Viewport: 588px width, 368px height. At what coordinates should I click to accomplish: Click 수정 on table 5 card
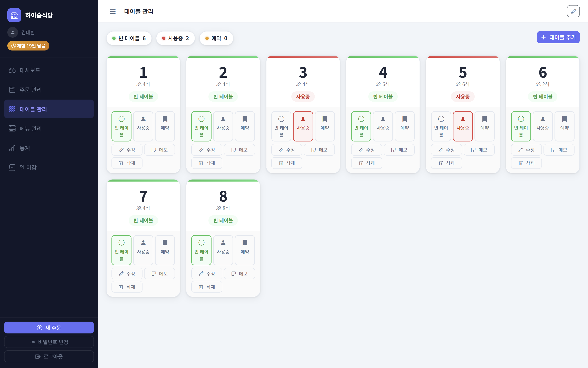click(447, 150)
